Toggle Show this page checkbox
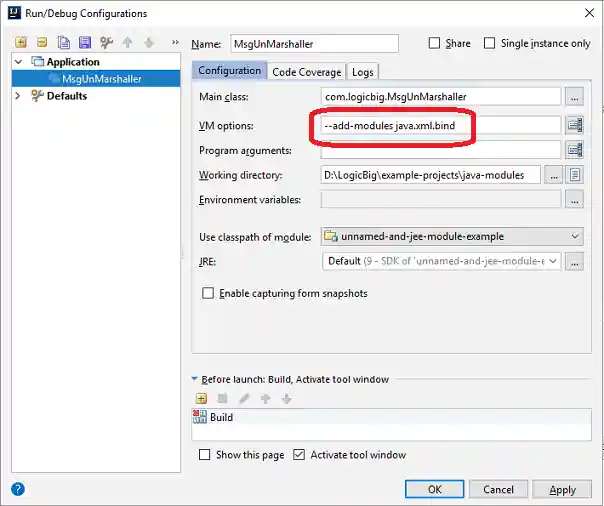The height and width of the screenshot is (506, 604). coord(204,455)
